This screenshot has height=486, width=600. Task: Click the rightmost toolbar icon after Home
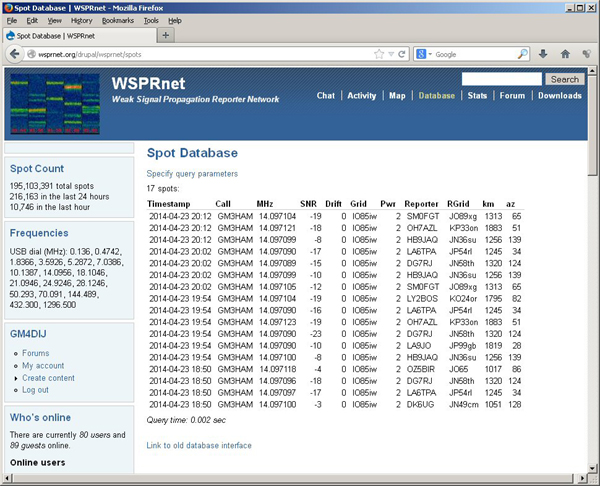(x=587, y=54)
